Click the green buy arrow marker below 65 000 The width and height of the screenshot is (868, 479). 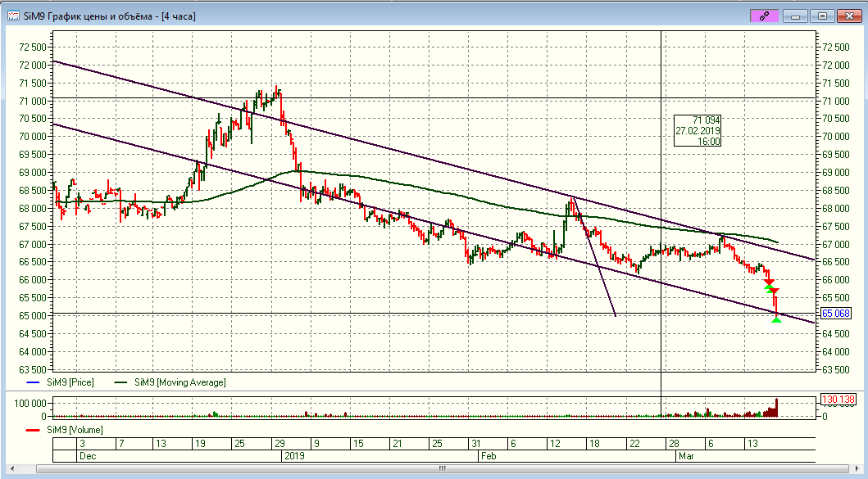click(x=776, y=319)
